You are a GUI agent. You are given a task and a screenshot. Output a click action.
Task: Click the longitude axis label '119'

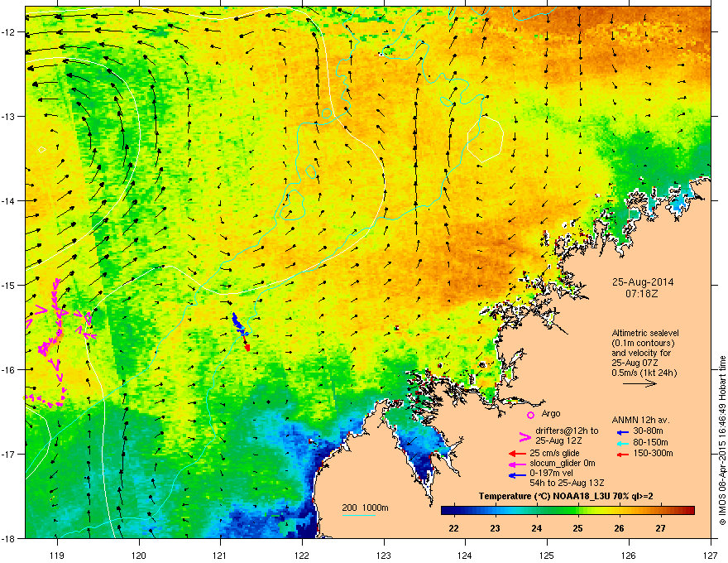(x=57, y=555)
